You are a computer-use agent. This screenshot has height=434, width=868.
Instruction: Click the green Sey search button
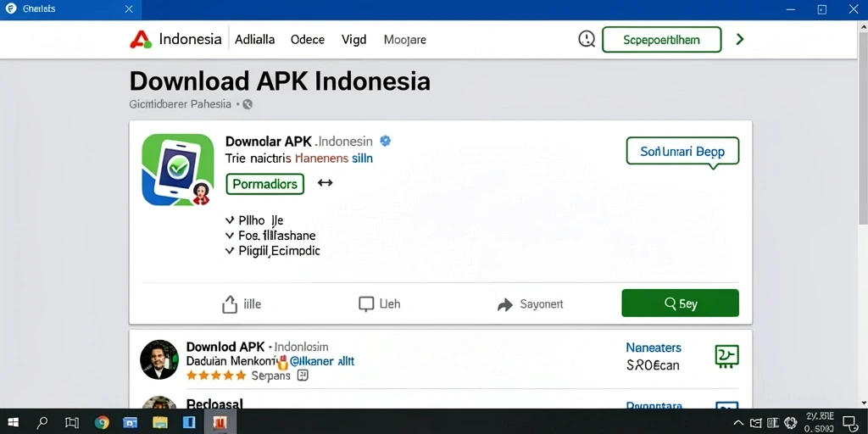click(681, 303)
